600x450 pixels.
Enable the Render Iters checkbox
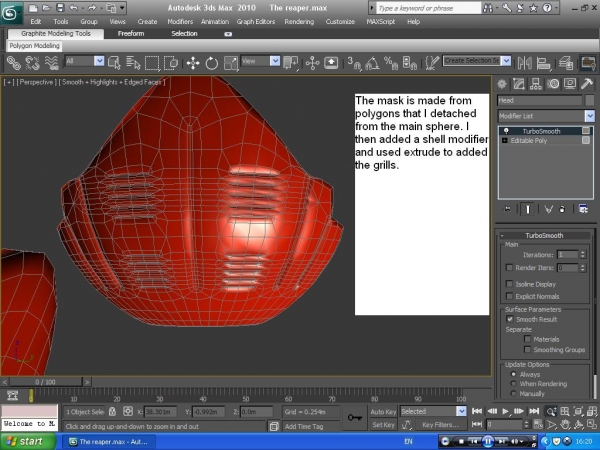pyautogui.click(x=509, y=267)
